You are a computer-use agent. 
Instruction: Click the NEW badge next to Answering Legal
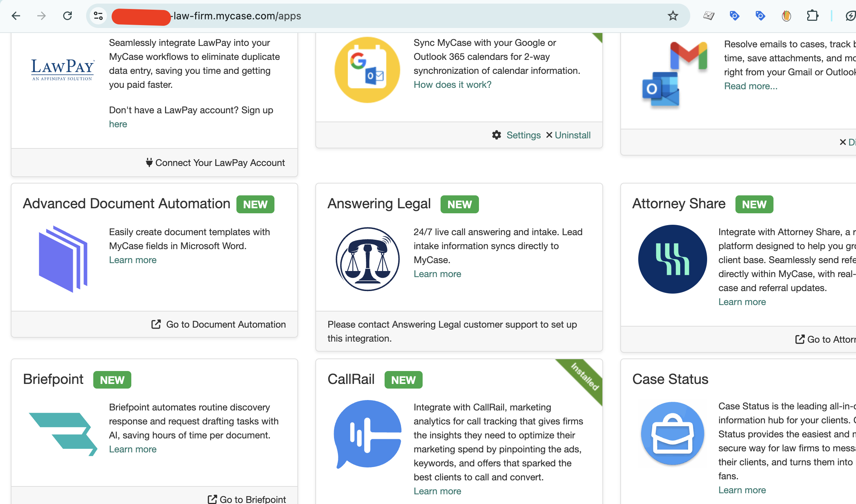click(x=460, y=204)
